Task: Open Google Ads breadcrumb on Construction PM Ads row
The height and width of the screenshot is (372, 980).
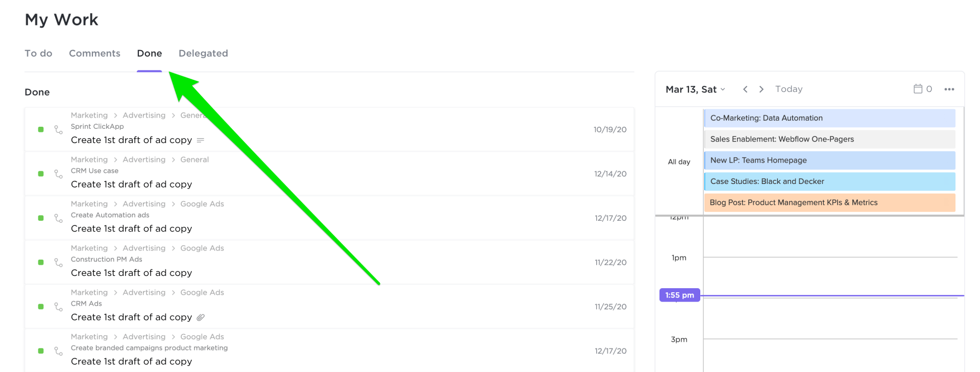Action: pyautogui.click(x=202, y=248)
